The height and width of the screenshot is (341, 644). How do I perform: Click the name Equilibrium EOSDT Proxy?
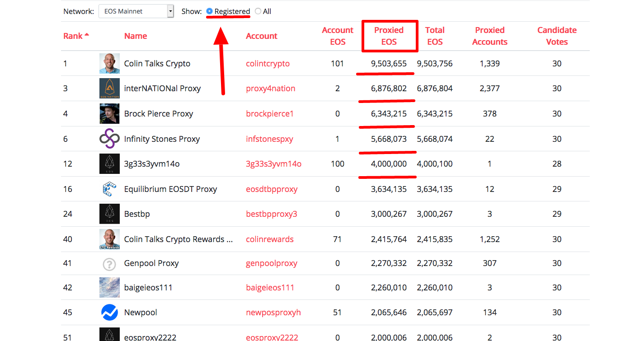(x=171, y=189)
